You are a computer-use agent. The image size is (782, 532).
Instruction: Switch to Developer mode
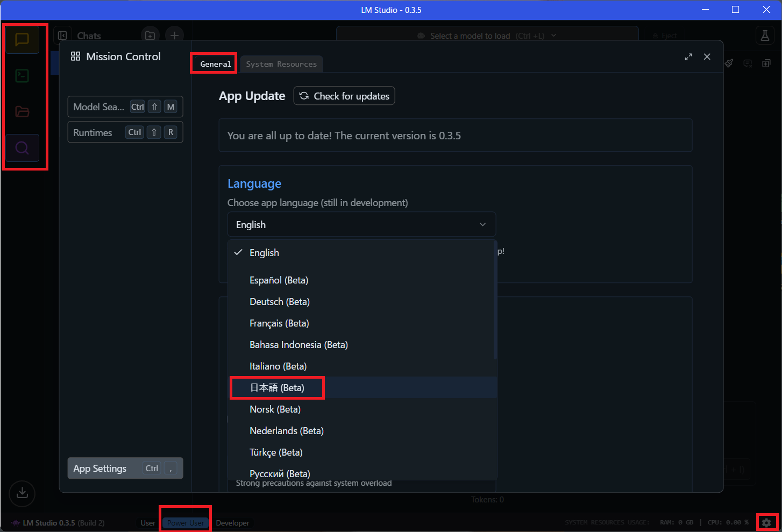click(232, 523)
